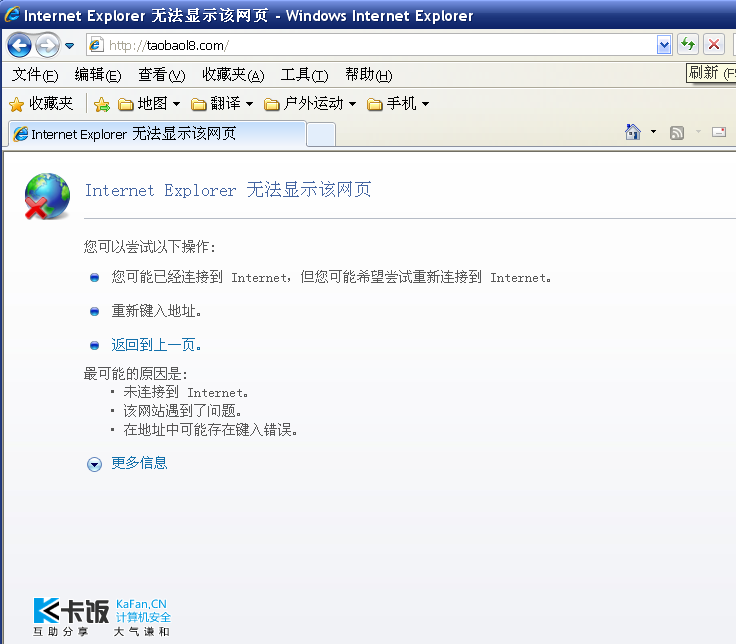Click the text 在地址中可能存在键入错误
Screen dimensions: 736x644
(x=211, y=430)
